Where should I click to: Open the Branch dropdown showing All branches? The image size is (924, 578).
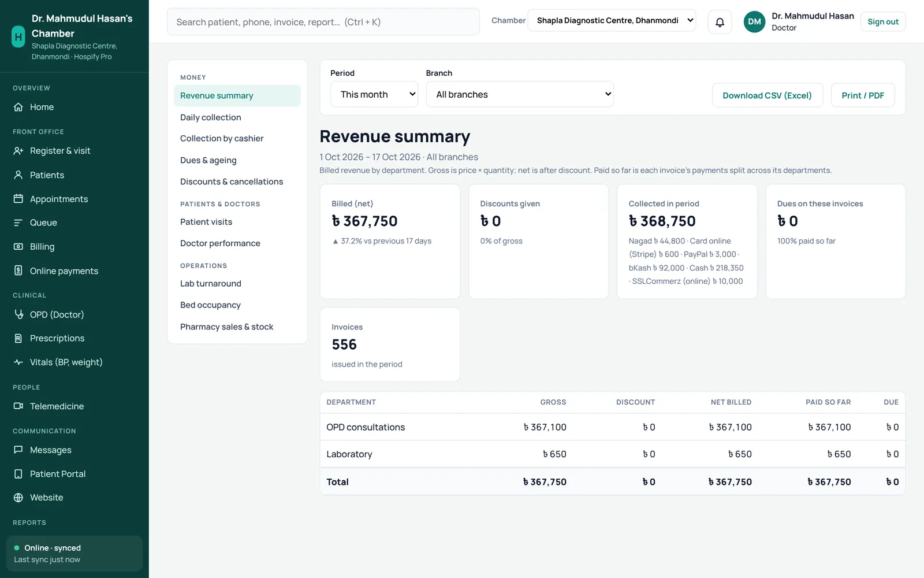[520, 94]
